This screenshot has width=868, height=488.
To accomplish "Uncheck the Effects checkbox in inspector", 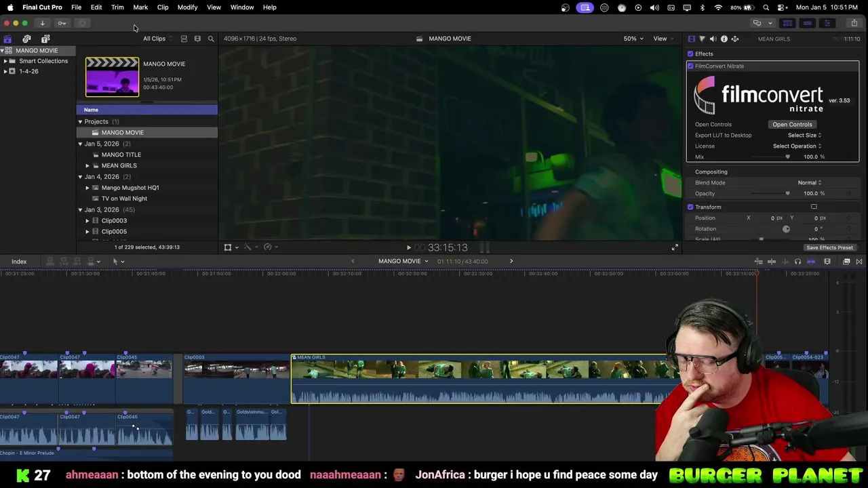I will pyautogui.click(x=690, y=54).
